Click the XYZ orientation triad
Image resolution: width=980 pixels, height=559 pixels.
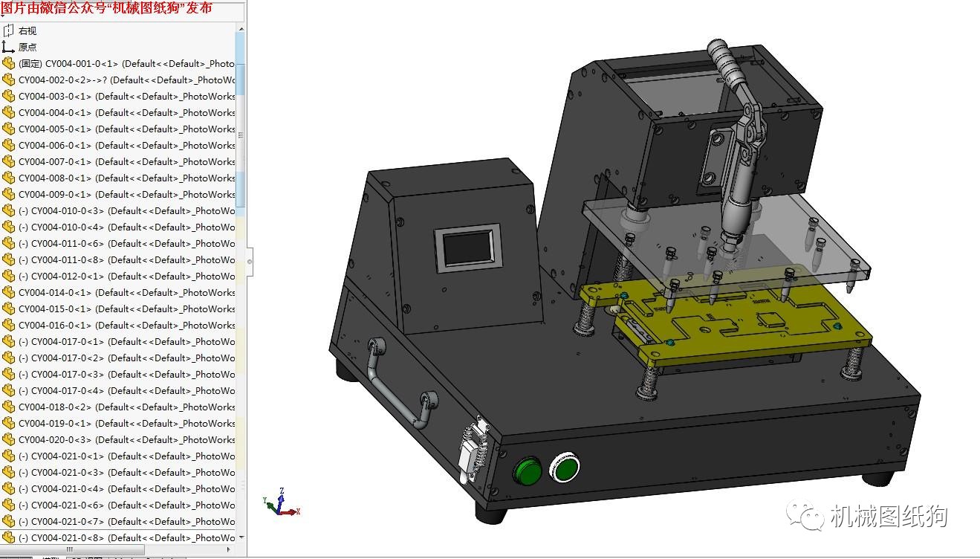pyautogui.click(x=281, y=503)
